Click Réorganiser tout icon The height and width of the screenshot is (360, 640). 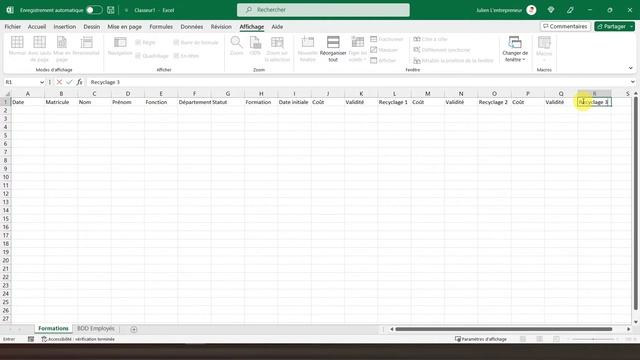tap(333, 42)
